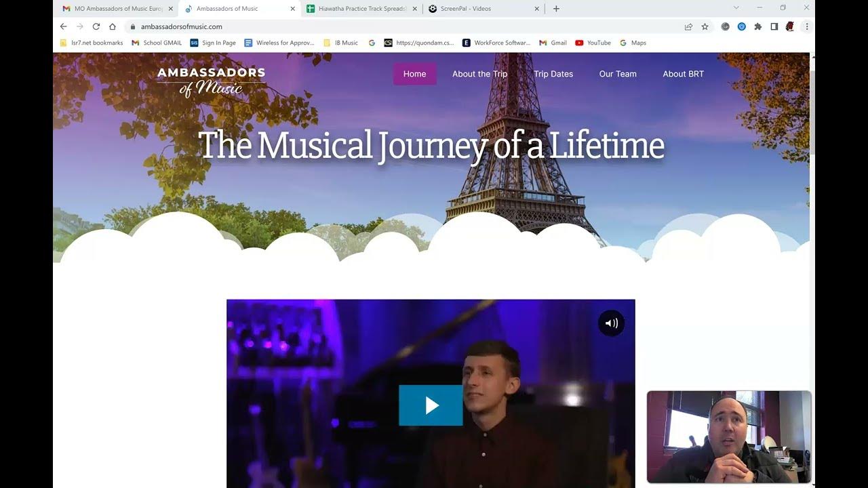Click the lock icon in the address bar

point(133,26)
